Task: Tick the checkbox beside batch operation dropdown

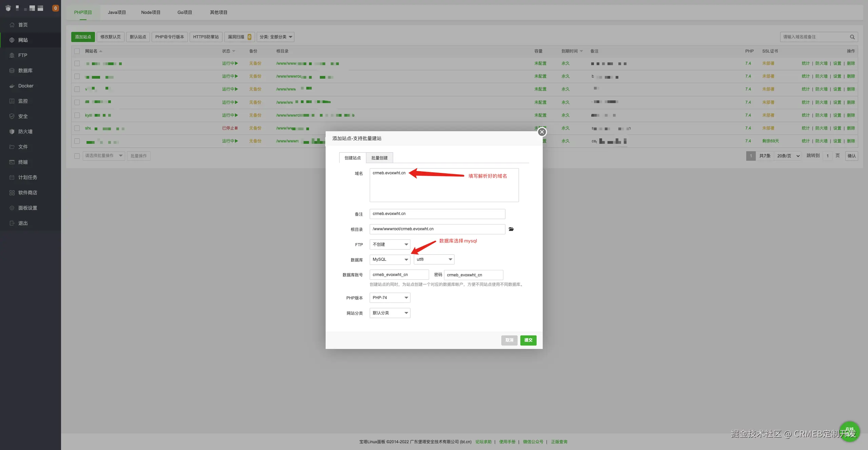Action: (x=77, y=156)
